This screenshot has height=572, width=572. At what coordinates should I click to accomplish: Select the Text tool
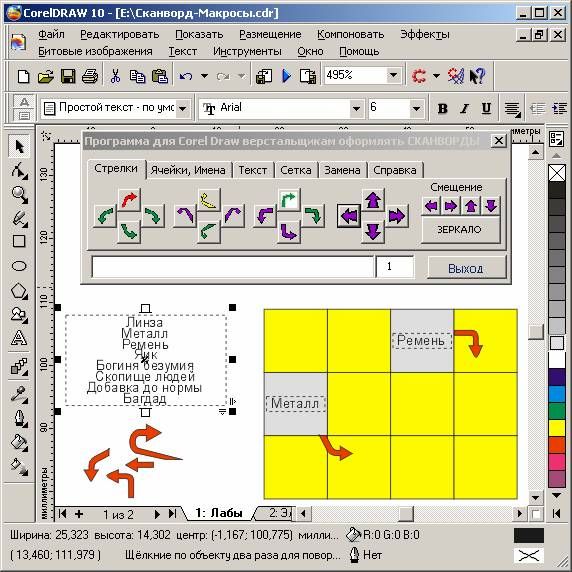19,337
